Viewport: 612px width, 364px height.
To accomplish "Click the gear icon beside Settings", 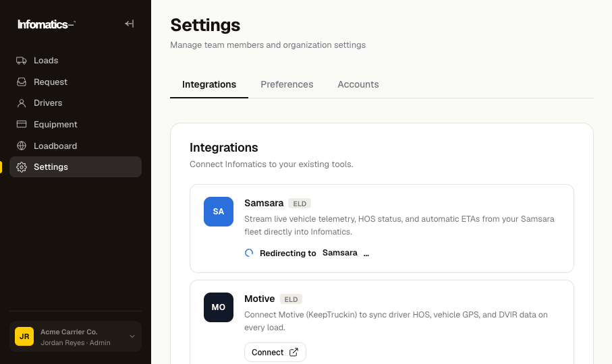I will pyautogui.click(x=22, y=166).
